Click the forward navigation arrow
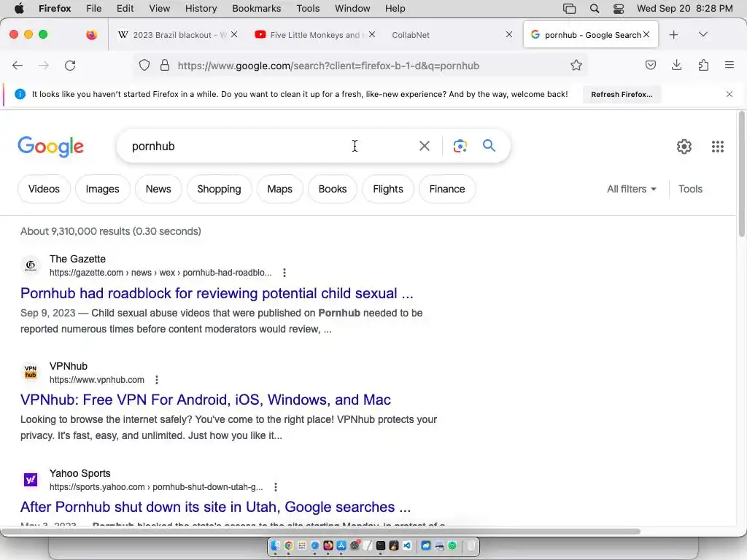This screenshot has height=560, width=747. coord(43,66)
